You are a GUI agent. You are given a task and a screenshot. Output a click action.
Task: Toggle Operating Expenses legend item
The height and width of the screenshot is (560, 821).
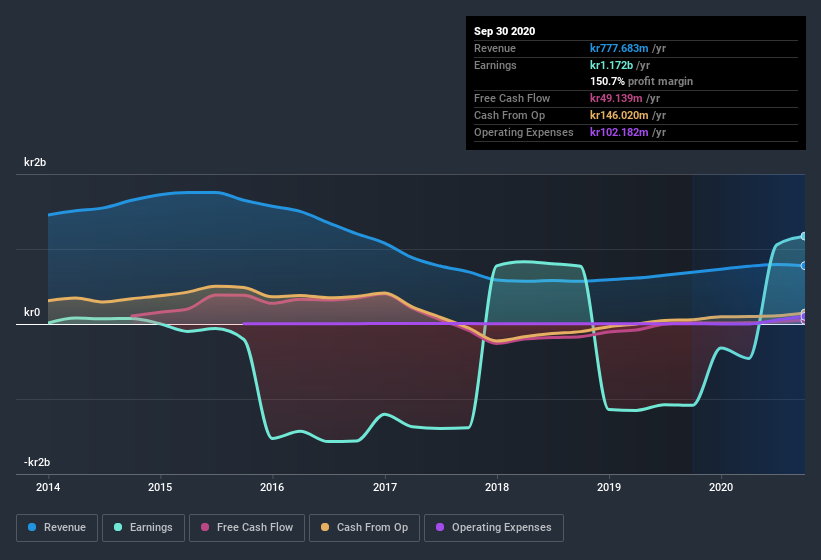[x=493, y=527]
